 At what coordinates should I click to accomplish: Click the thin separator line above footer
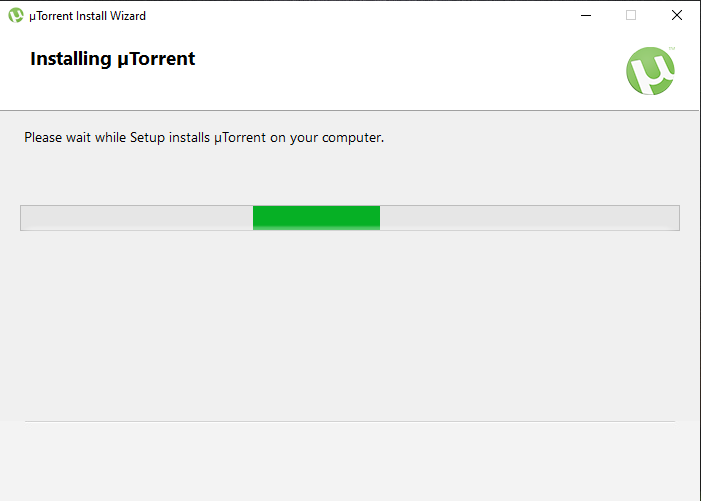pyautogui.click(x=350, y=421)
